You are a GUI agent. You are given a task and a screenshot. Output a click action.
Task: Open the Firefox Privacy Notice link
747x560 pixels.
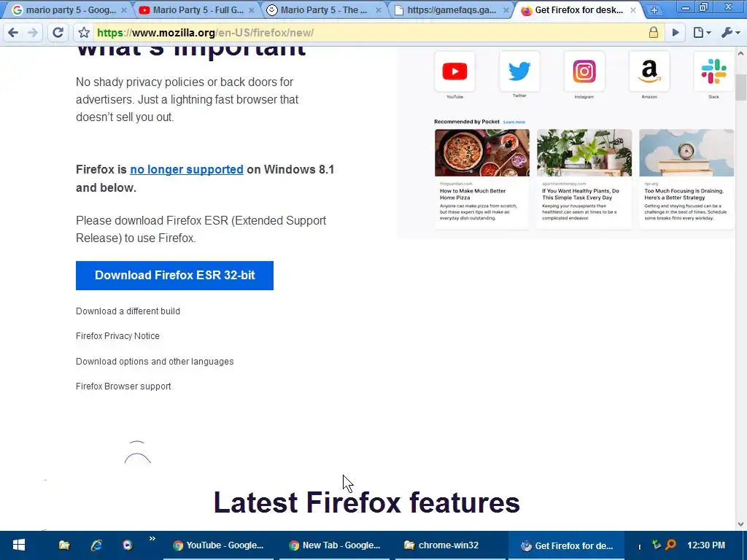pyautogui.click(x=117, y=335)
